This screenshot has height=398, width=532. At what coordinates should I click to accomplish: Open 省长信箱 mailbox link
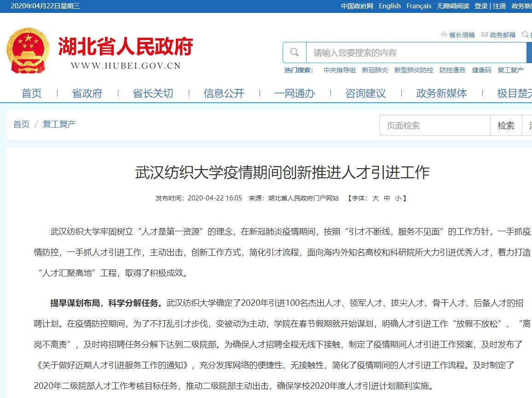click(x=458, y=35)
